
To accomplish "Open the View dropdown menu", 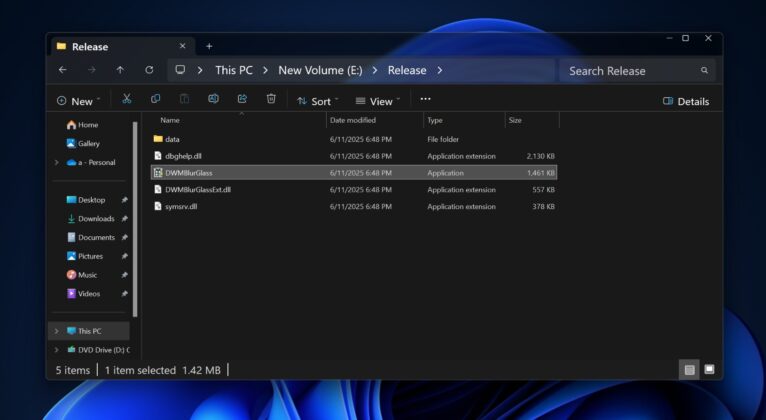I will click(x=377, y=101).
